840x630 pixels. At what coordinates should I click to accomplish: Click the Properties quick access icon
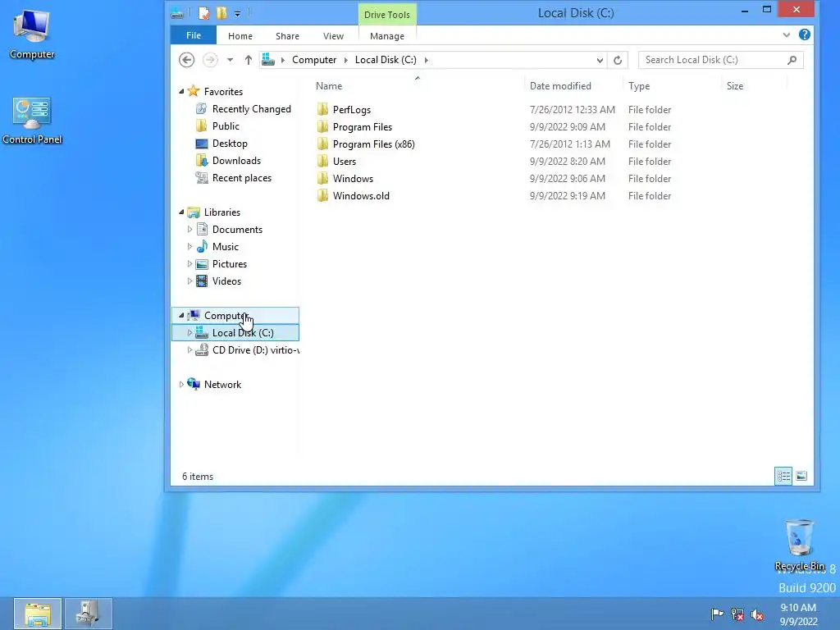204,13
